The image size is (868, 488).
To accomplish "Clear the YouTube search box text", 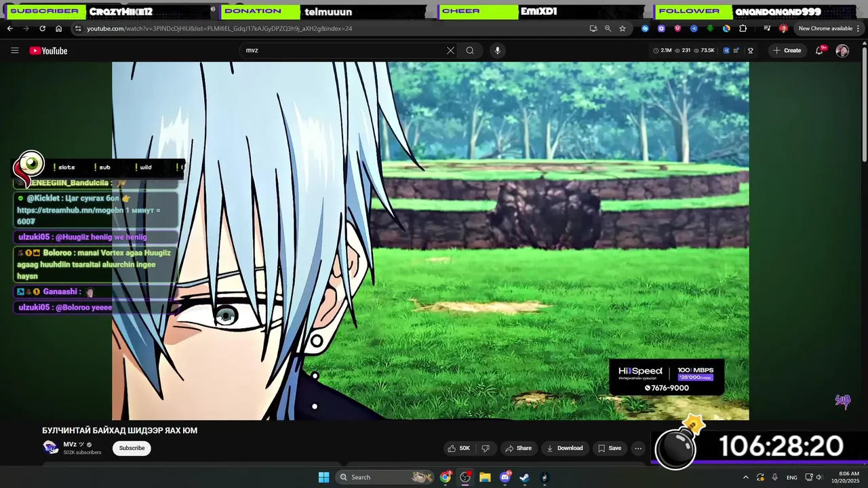I will point(450,50).
